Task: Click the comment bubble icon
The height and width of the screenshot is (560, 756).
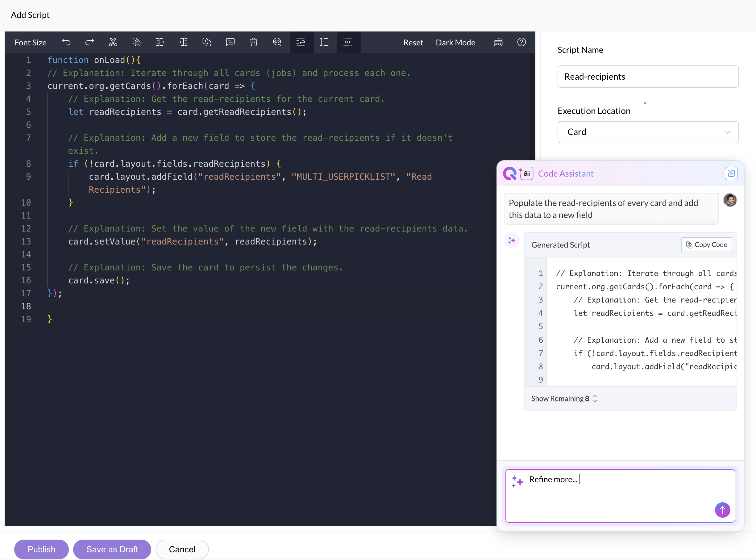Action: click(x=230, y=42)
